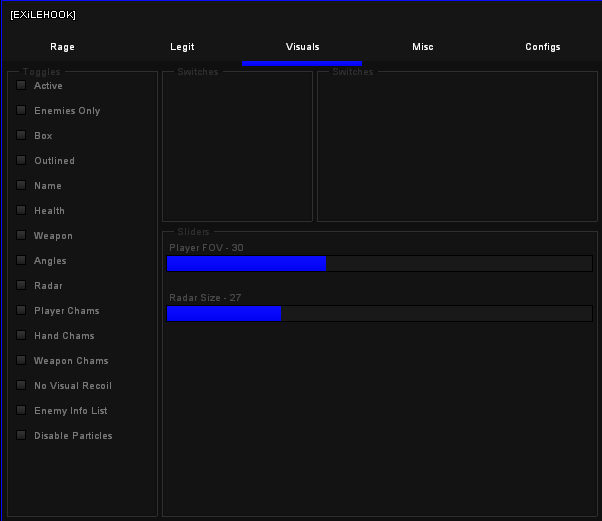Toggle the Weapon checkbox

click(x=21, y=235)
